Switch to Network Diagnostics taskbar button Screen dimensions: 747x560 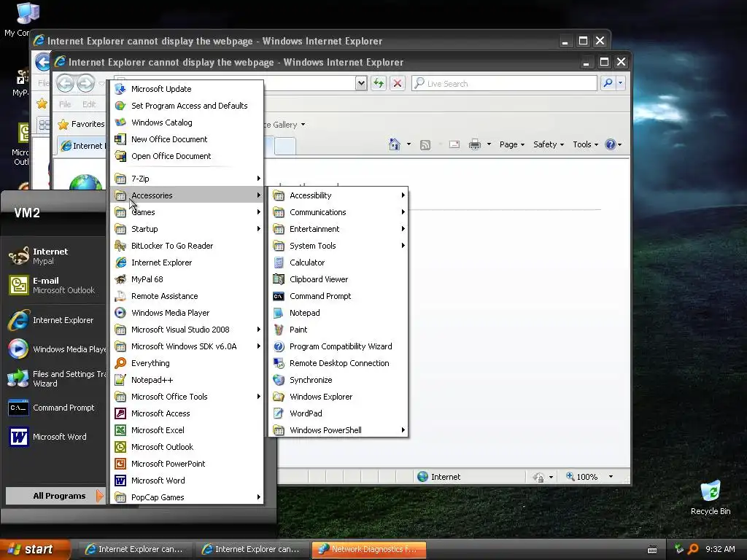tap(368, 549)
